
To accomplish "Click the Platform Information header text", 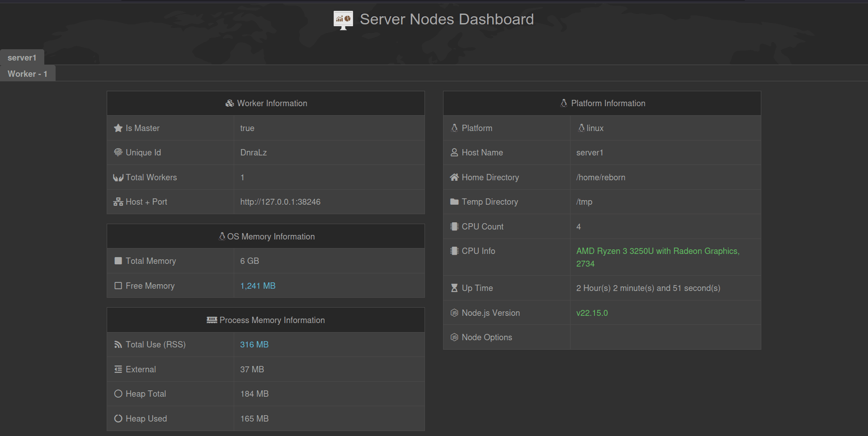I will [x=608, y=103].
